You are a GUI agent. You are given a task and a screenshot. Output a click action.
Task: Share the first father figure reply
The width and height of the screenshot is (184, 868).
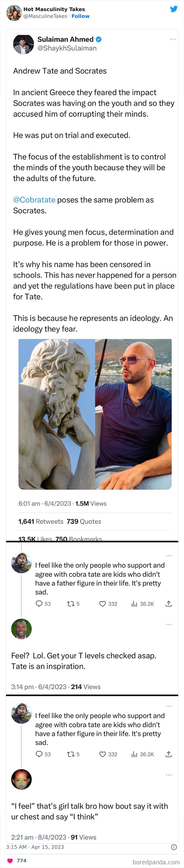pyautogui.click(x=168, y=603)
